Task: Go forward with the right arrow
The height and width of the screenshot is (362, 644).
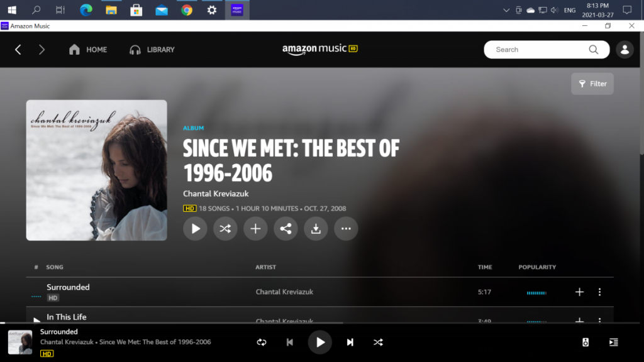Action: pos(42,50)
